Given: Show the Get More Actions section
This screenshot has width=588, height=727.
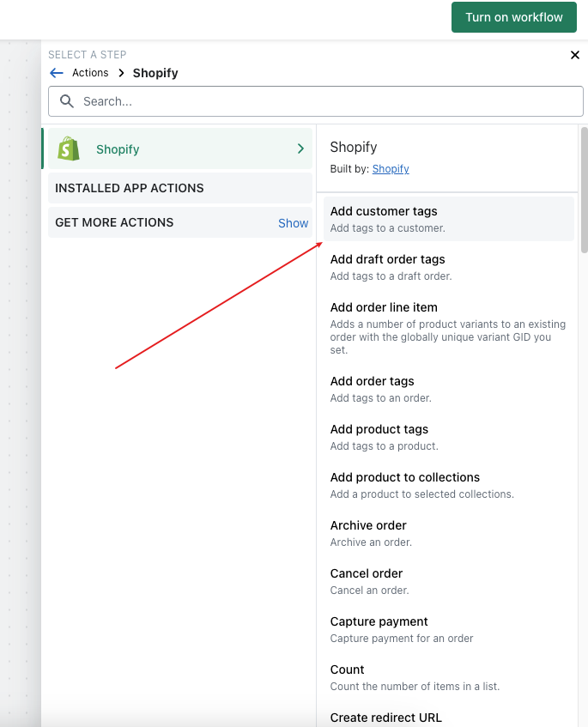Looking at the screenshot, I should [293, 223].
